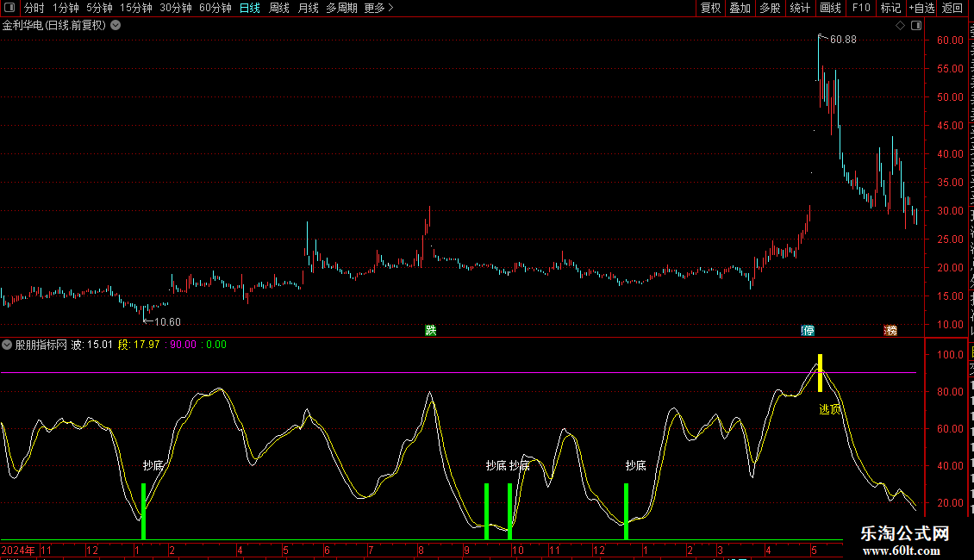Open the 多股 multi-stock view

pyautogui.click(x=770, y=8)
